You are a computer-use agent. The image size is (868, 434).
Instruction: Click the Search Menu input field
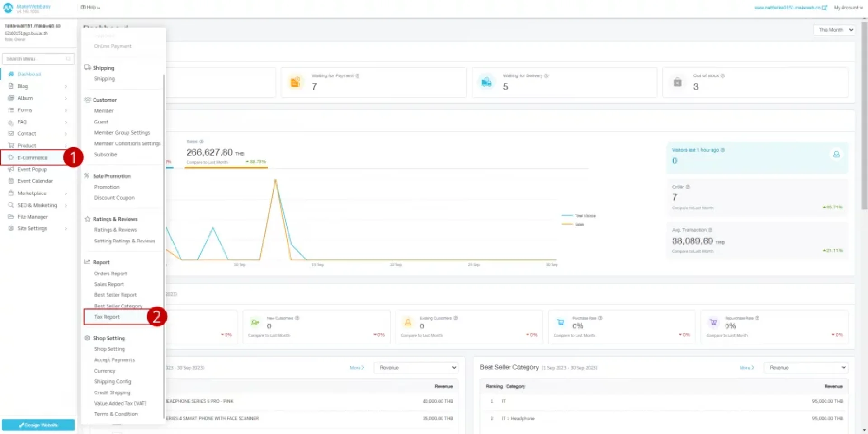pyautogui.click(x=36, y=59)
